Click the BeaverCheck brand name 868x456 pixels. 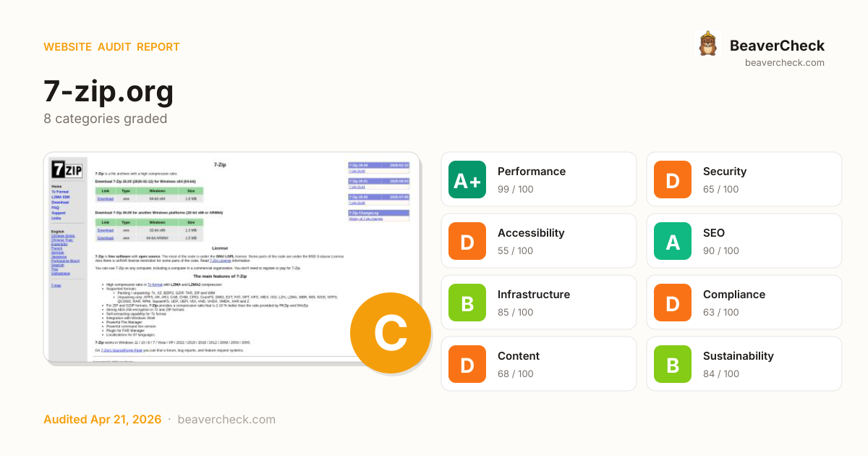tap(777, 46)
